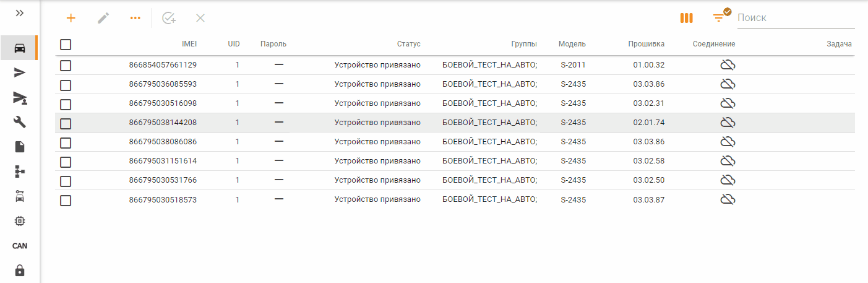Screen dimensions: 868x283
Task: Open the column visibility selector icon
Action: coord(686,18)
